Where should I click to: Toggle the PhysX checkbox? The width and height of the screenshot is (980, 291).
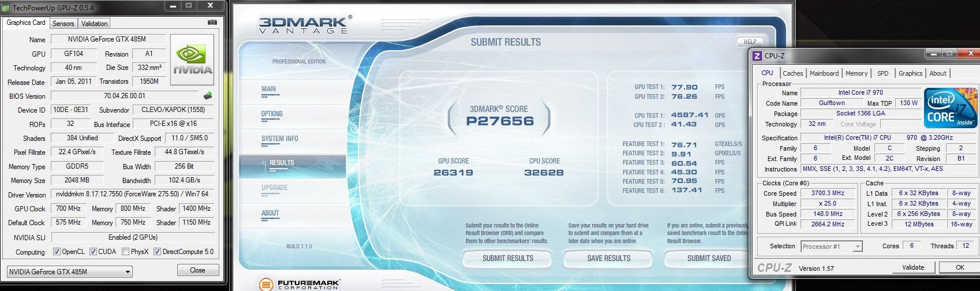tap(126, 252)
